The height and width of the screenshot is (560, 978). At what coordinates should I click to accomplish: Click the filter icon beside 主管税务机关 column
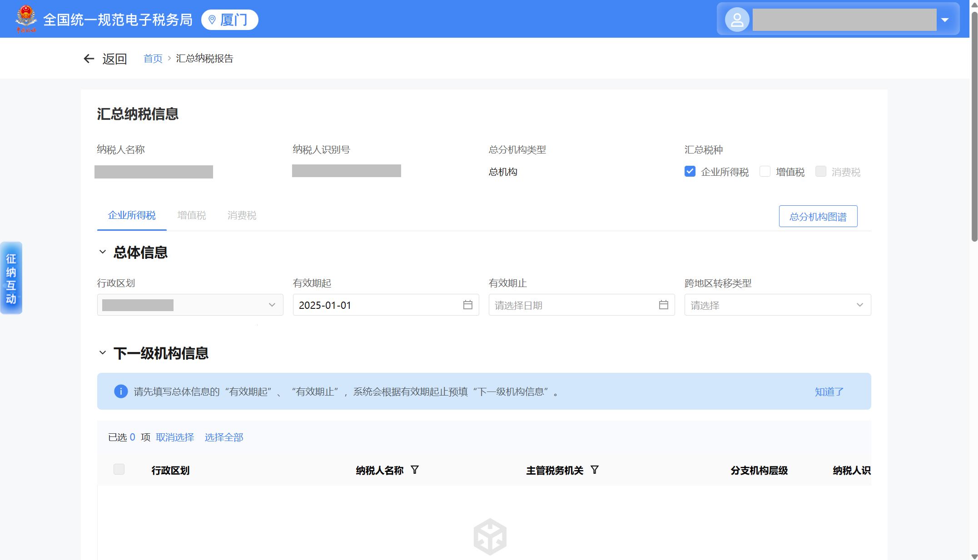595,470
